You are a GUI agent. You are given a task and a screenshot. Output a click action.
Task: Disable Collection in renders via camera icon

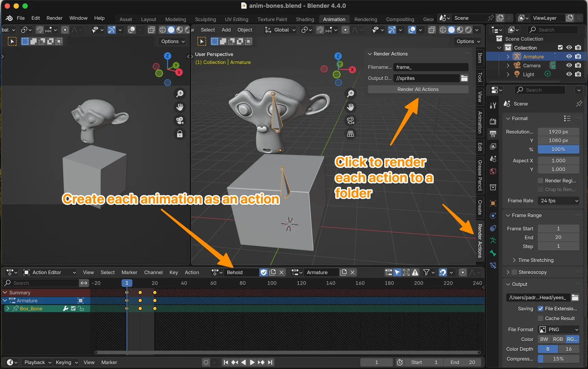point(578,47)
